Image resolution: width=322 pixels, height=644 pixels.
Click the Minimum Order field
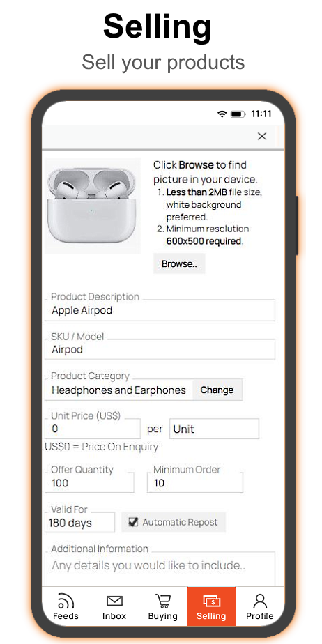195,482
